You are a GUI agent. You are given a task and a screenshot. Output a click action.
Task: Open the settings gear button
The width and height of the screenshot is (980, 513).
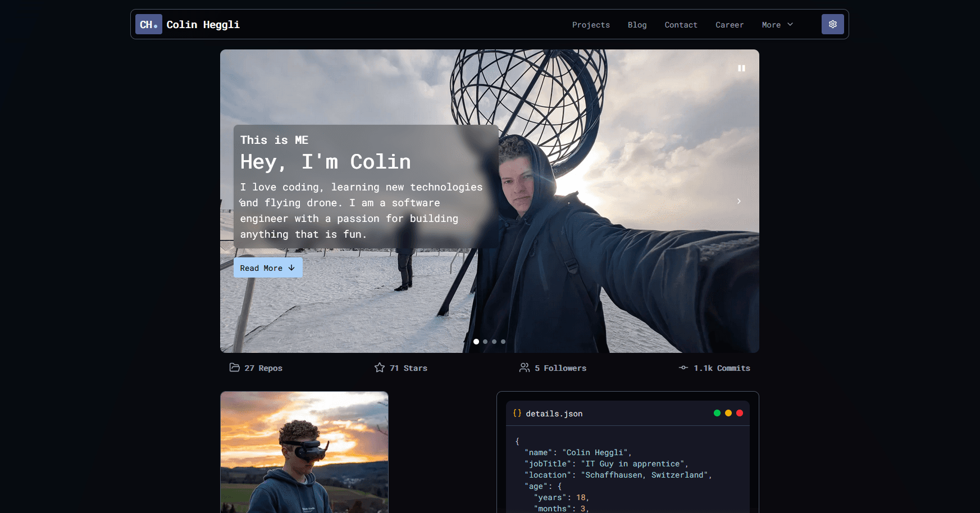pyautogui.click(x=832, y=24)
